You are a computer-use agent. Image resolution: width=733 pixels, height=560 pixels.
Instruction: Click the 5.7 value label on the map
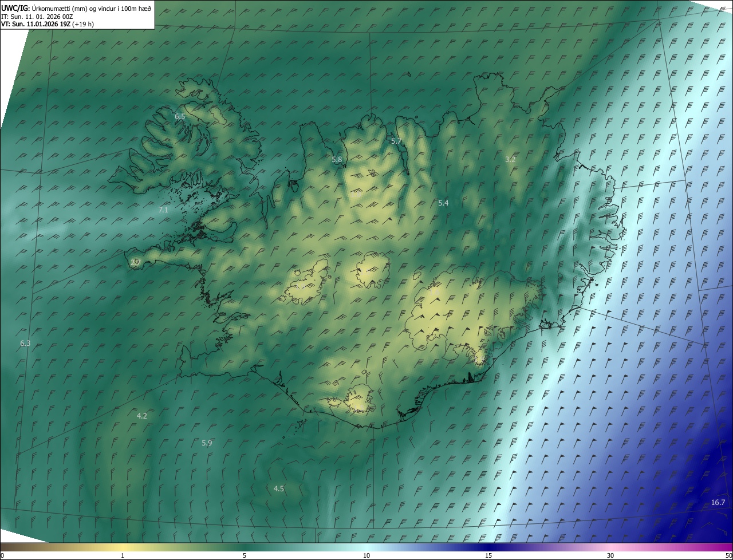tap(396, 141)
